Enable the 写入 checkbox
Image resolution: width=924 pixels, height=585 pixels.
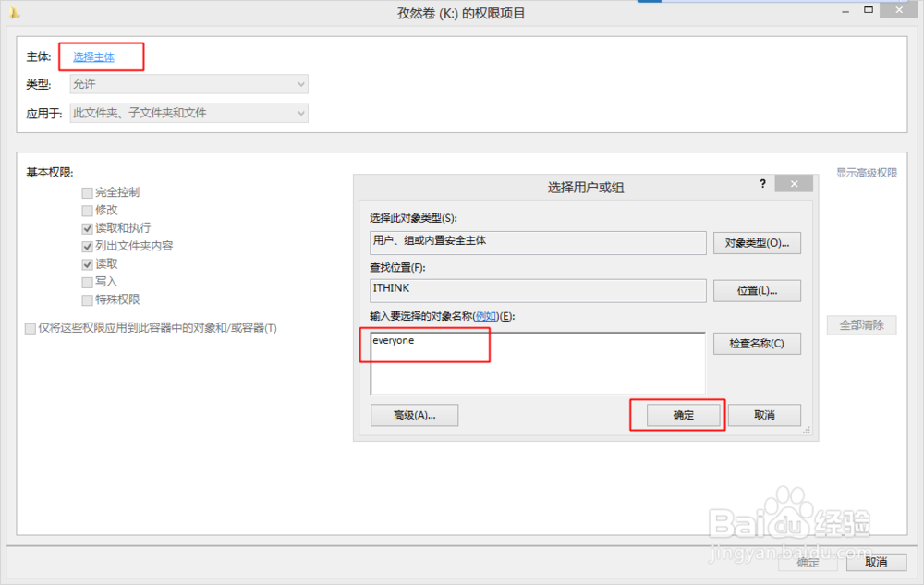click(x=87, y=282)
